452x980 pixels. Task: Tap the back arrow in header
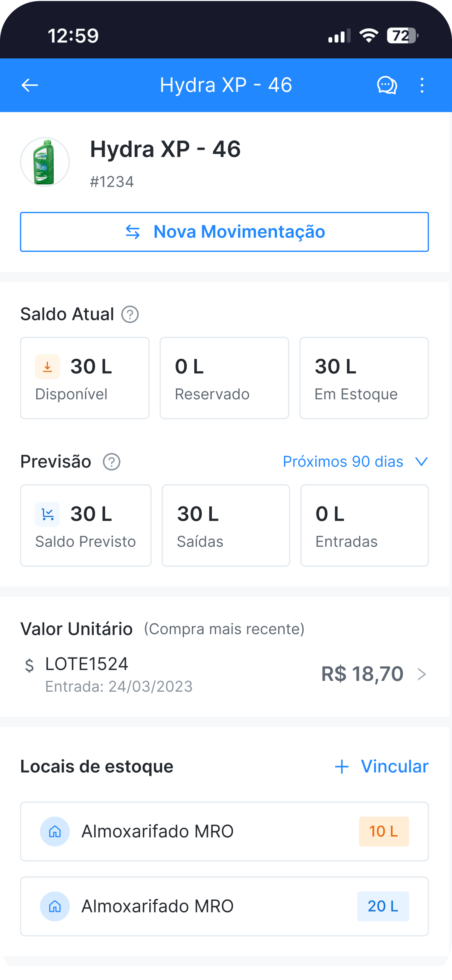(x=30, y=86)
